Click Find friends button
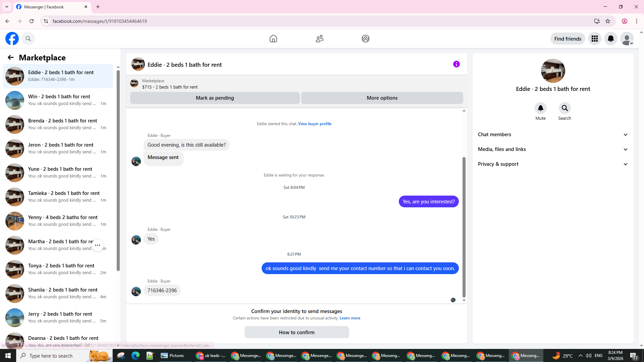Screen dimensions: 644x362 [568, 39]
